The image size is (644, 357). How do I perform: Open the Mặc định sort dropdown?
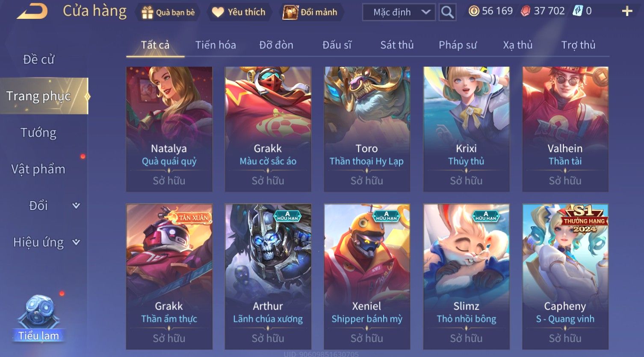[399, 12]
